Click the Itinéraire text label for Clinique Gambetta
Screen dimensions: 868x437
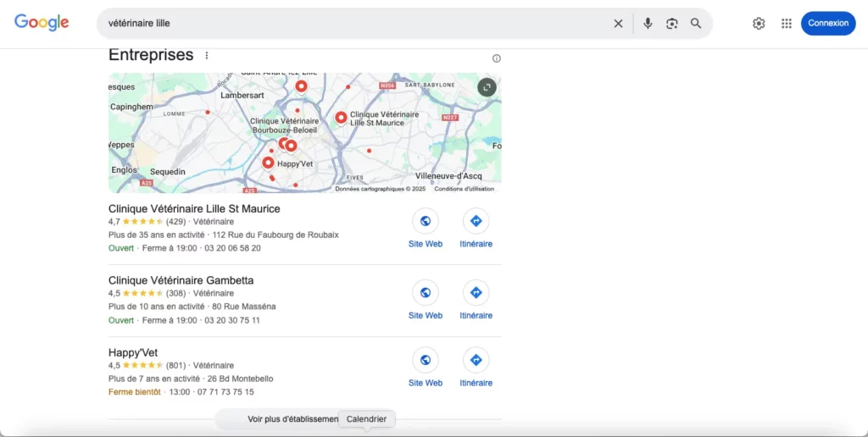tap(476, 316)
